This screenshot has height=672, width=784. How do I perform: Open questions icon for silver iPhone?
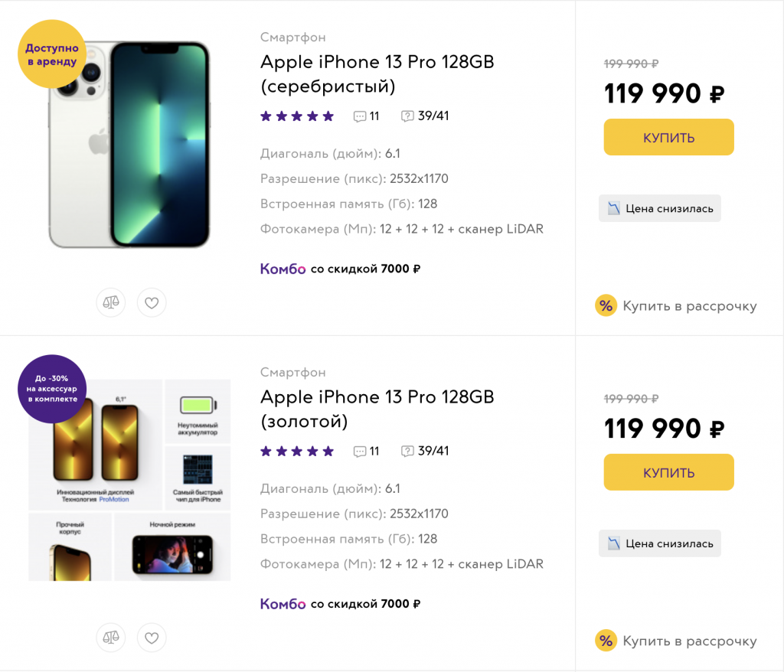[407, 116]
